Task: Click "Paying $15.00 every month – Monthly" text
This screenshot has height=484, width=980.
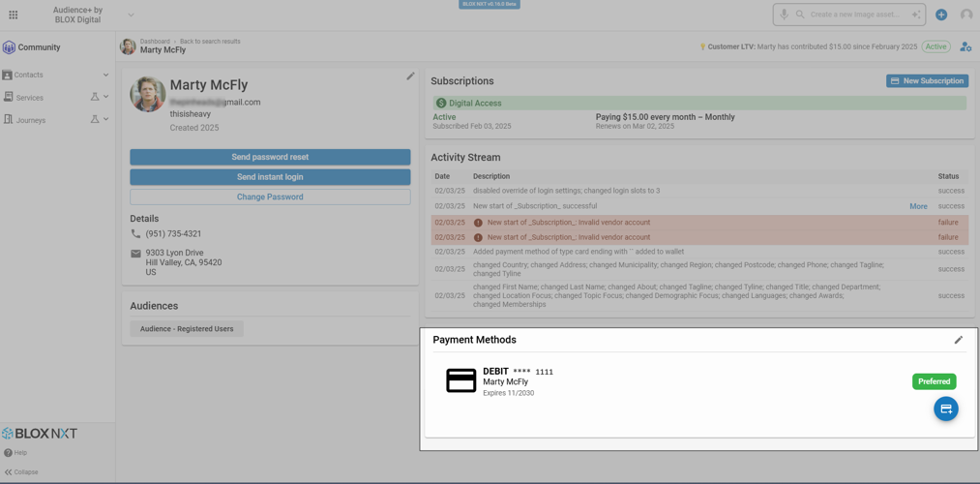Action: pos(665,117)
